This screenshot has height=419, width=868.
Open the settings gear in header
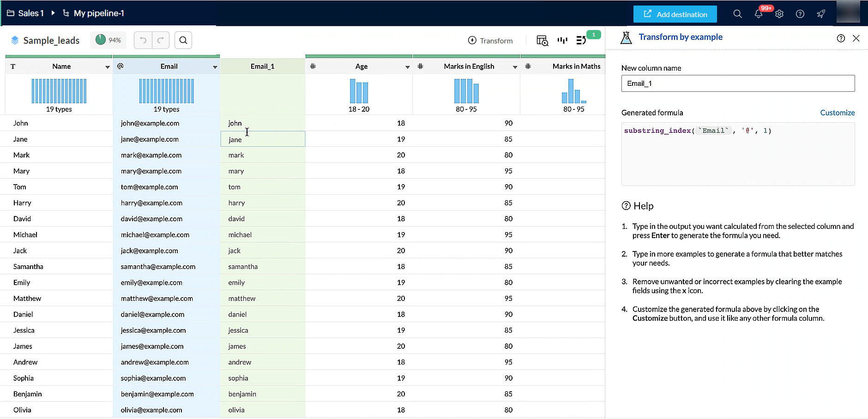point(779,14)
